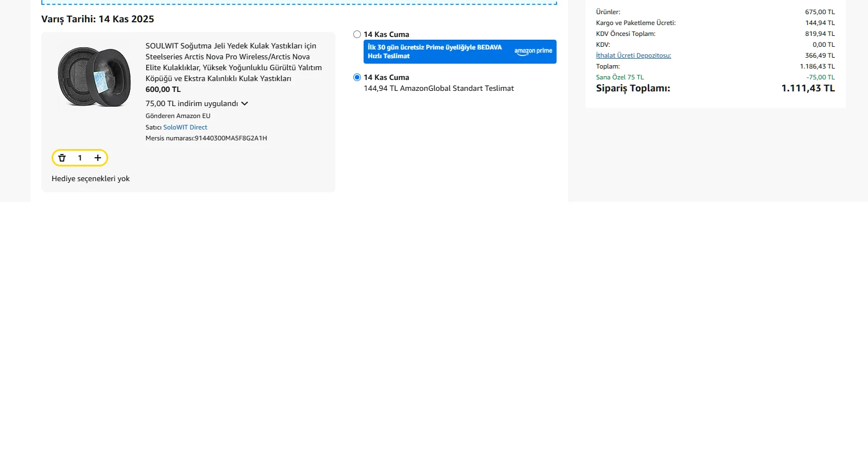The width and height of the screenshot is (868, 476).
Task: Click the Ürünler 675,00 TL amount
Action: (820, 12)
